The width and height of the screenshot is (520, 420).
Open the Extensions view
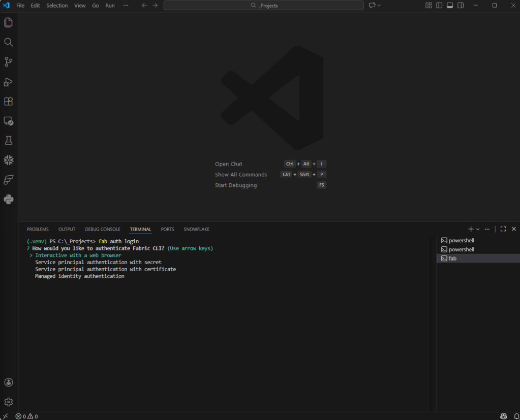[9, 101]
